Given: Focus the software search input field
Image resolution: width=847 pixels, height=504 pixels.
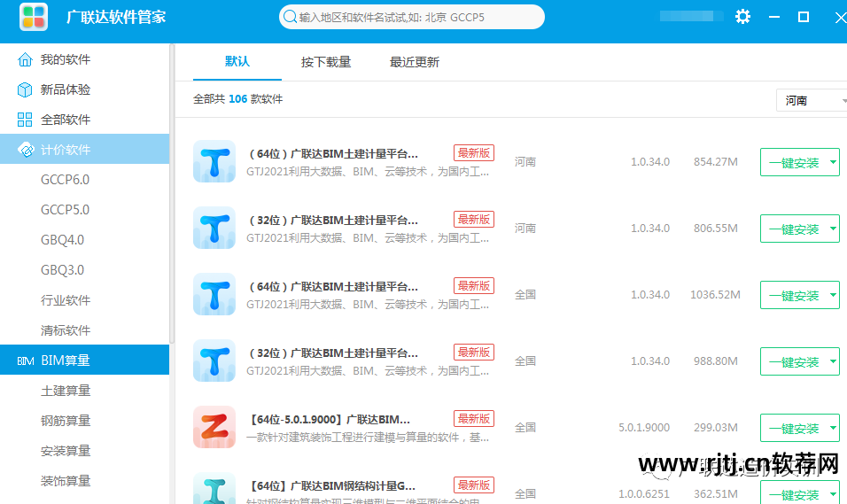Looking at the screenshot, I should 412,17.
